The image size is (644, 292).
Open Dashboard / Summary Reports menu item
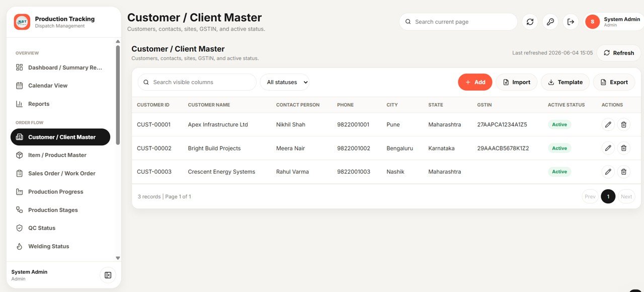point(60,67)
